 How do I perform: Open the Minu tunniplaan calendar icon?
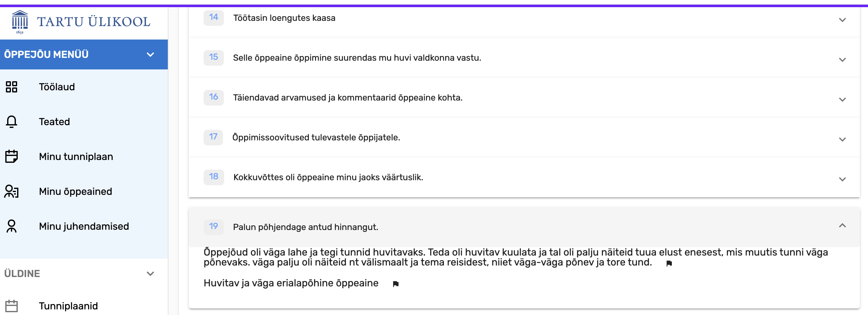tap(12, 156)
